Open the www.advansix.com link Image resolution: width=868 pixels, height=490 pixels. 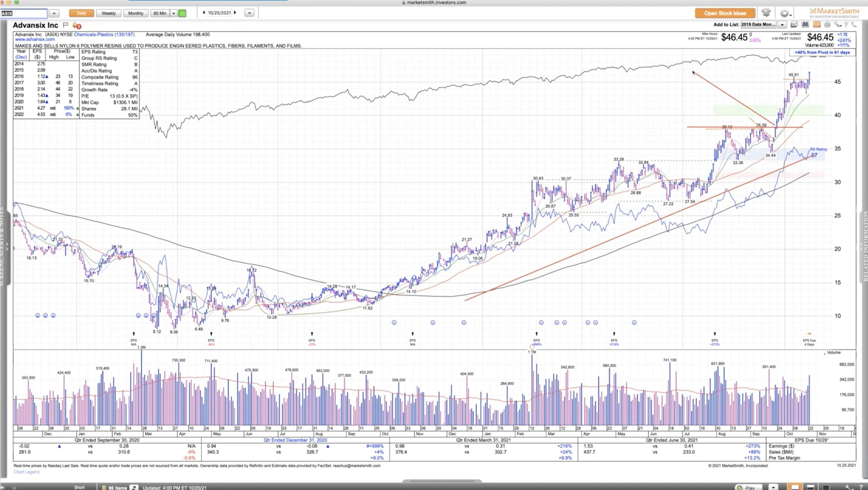click(x=35, y=39)
